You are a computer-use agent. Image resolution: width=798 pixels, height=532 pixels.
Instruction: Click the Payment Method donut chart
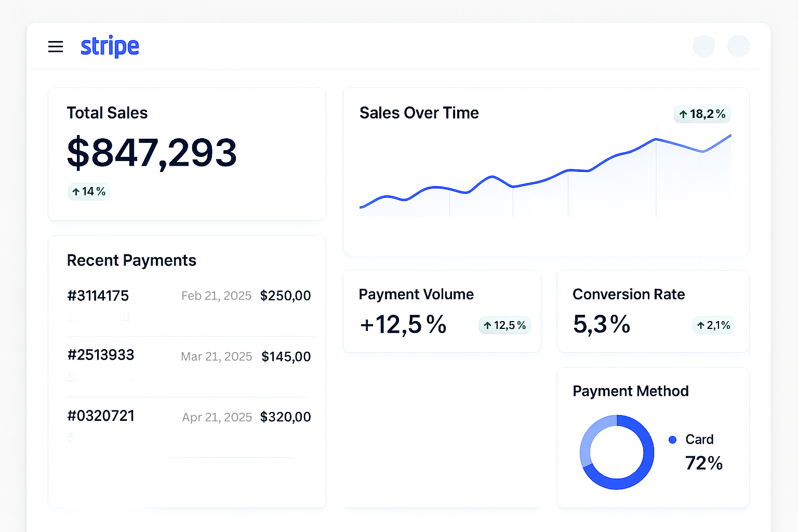point(617,452)
